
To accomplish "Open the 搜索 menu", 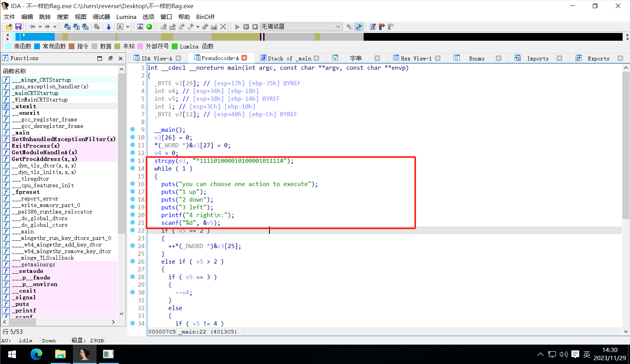I will point(63,17).
